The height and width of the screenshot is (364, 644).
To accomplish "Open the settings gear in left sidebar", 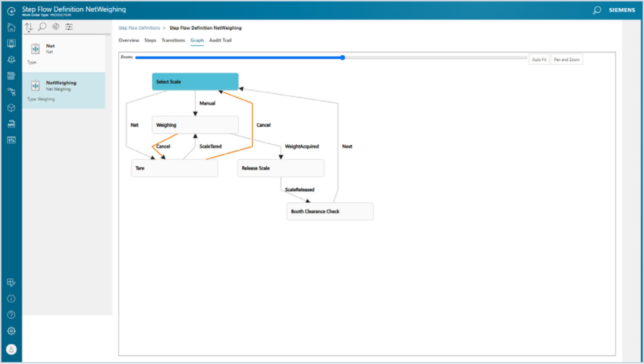I will 11,331.
